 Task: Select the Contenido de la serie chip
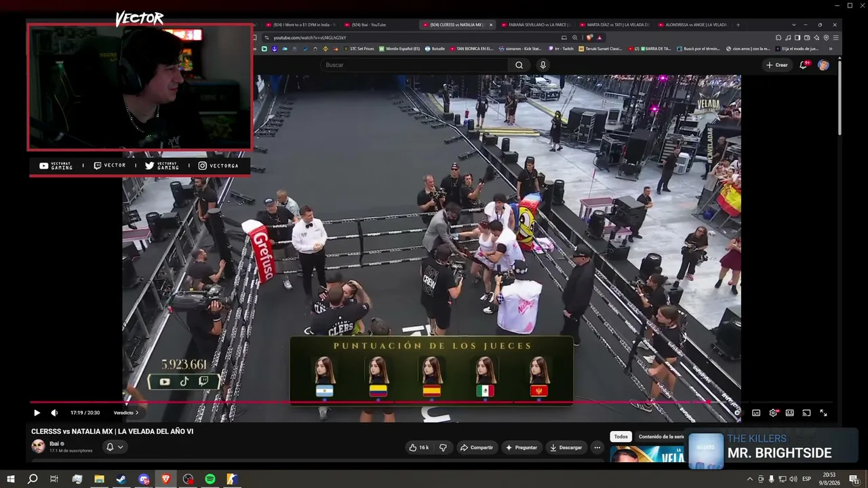(661, 436)
